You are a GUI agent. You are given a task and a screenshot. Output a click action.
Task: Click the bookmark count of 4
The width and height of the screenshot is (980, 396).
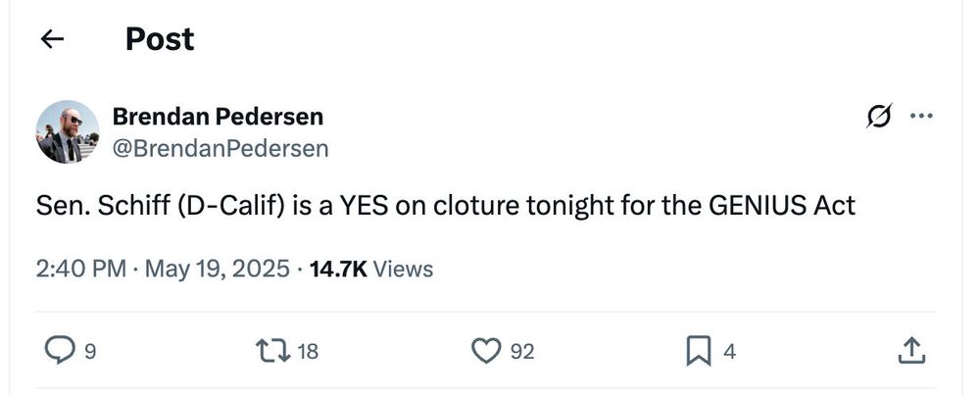(x=729, y=352)
